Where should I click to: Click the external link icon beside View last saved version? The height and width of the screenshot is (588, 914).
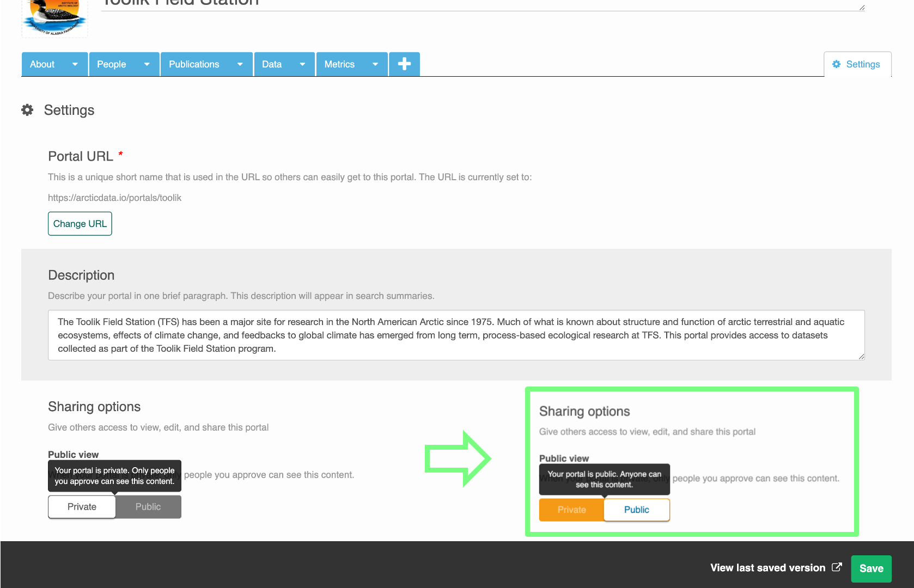(x=837, y=567)
